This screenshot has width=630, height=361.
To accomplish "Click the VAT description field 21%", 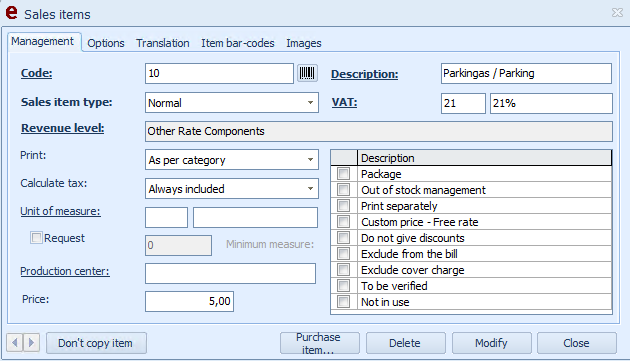I will coord(551,103).
